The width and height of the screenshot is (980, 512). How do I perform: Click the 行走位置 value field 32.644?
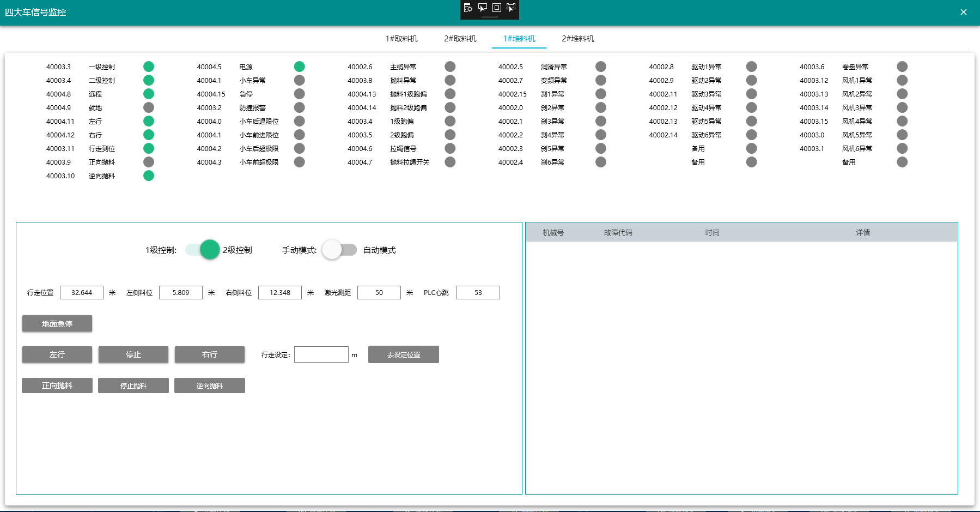[82, 292]
